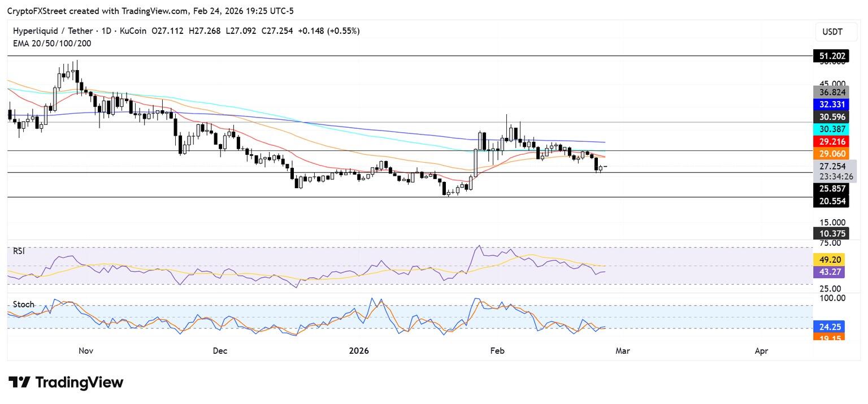This screenshot has height=404, width=868.
Task: Click the EMA 20/50/100/200 indicator label
Action: 52,44
